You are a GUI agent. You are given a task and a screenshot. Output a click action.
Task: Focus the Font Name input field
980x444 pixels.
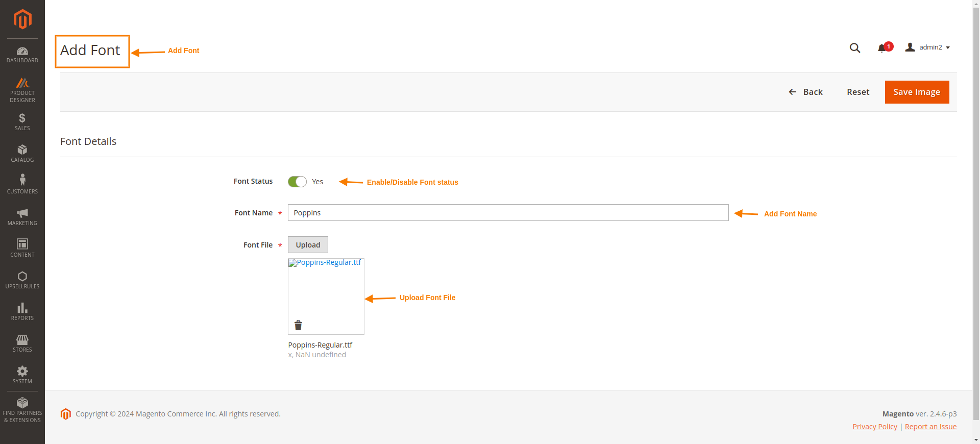(x=508, y=213)
